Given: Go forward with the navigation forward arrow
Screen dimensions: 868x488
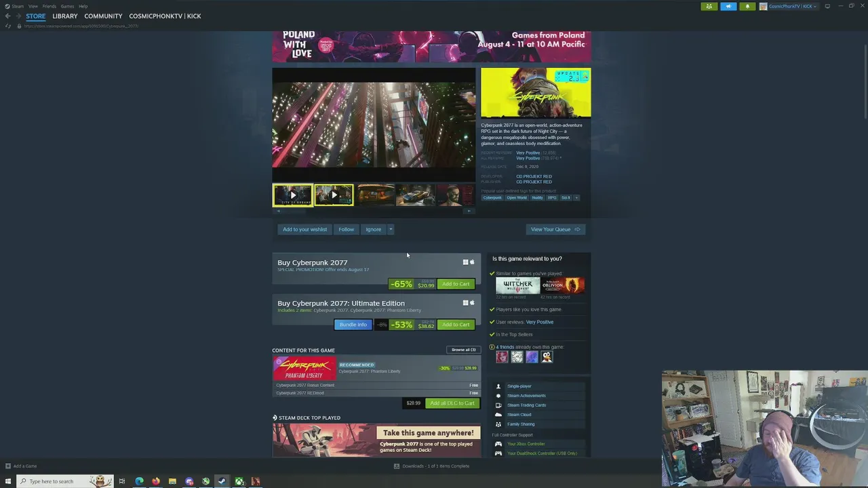Looking at the screenshot, I should [x=17, y=16].
